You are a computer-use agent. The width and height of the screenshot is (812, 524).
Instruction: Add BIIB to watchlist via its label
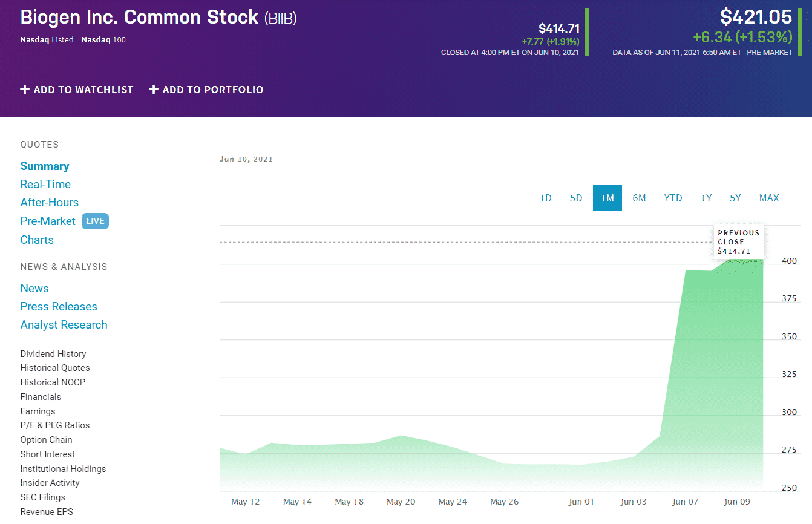point(83,90)
